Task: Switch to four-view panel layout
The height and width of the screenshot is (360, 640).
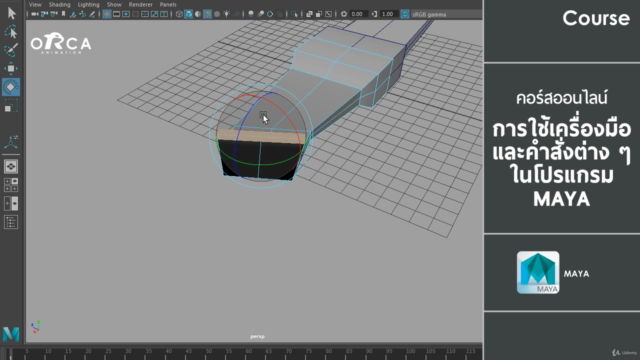Action: coord(11,185)
